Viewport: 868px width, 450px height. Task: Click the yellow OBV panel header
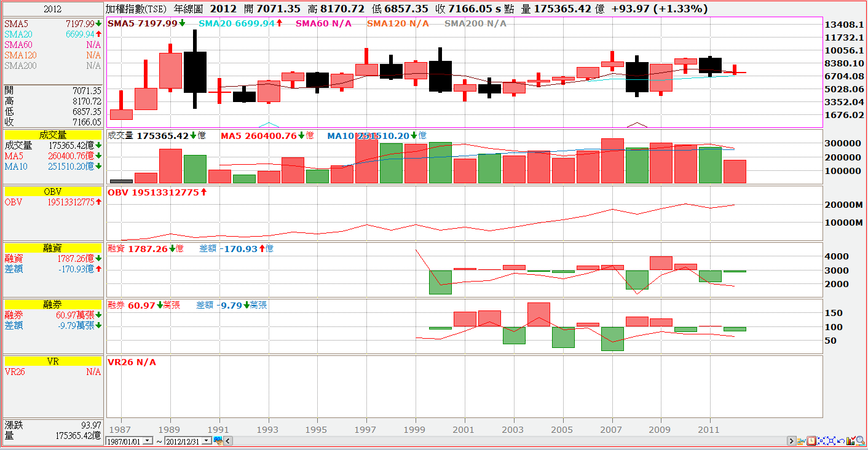[x=53, y=192]
